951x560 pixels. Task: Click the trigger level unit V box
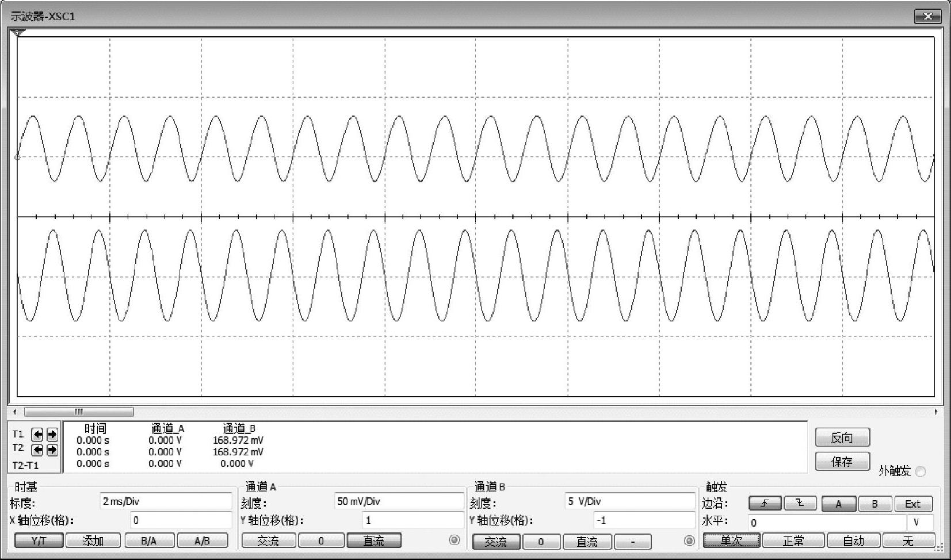pos(920,523)
